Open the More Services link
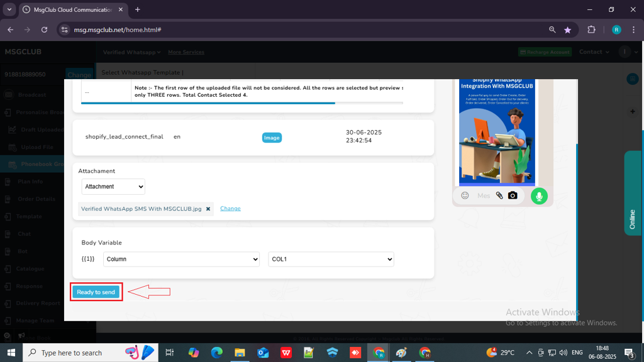Viewport: 644px width, 362px height. click(x=186, y=52)
